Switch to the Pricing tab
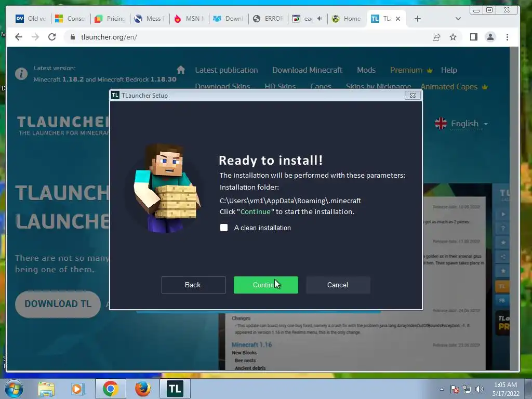The image size is (532, 399). (x=110, y=19)
